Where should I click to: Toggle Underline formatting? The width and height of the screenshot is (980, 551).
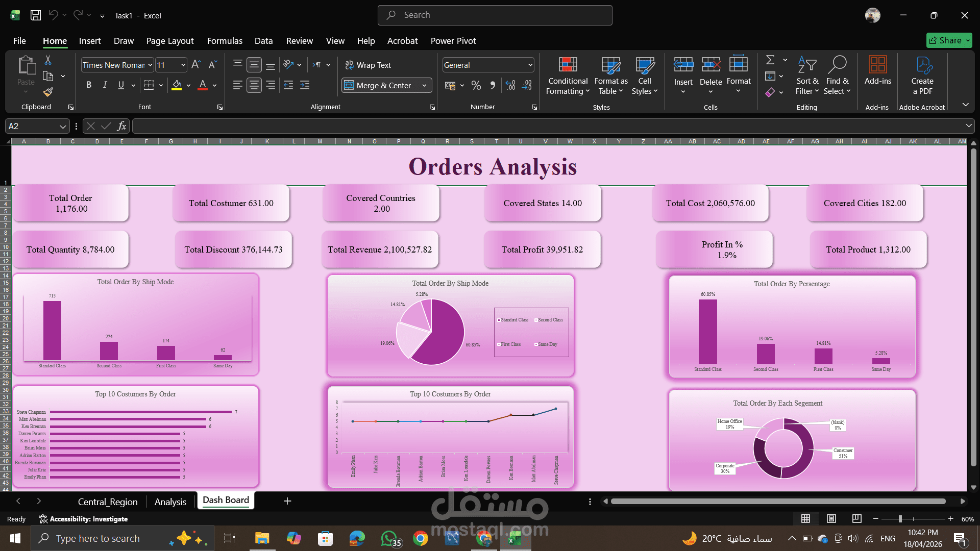121,85
